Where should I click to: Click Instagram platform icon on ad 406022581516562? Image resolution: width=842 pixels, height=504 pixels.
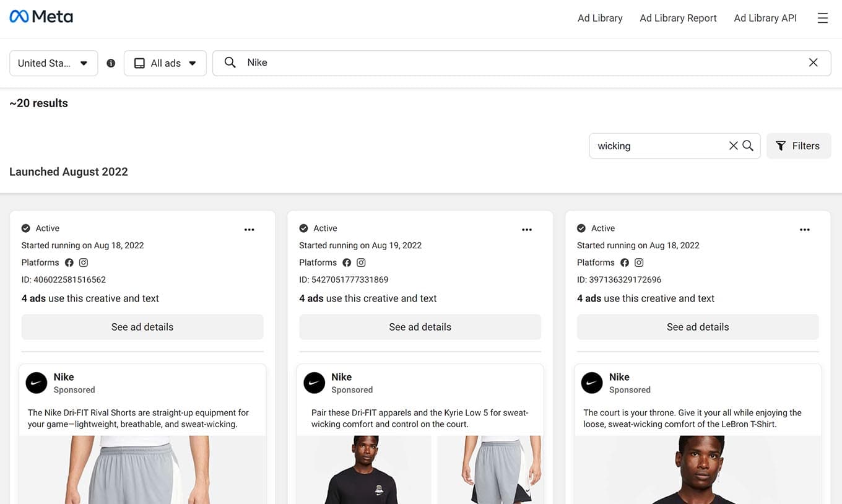(x=84, y=263)
